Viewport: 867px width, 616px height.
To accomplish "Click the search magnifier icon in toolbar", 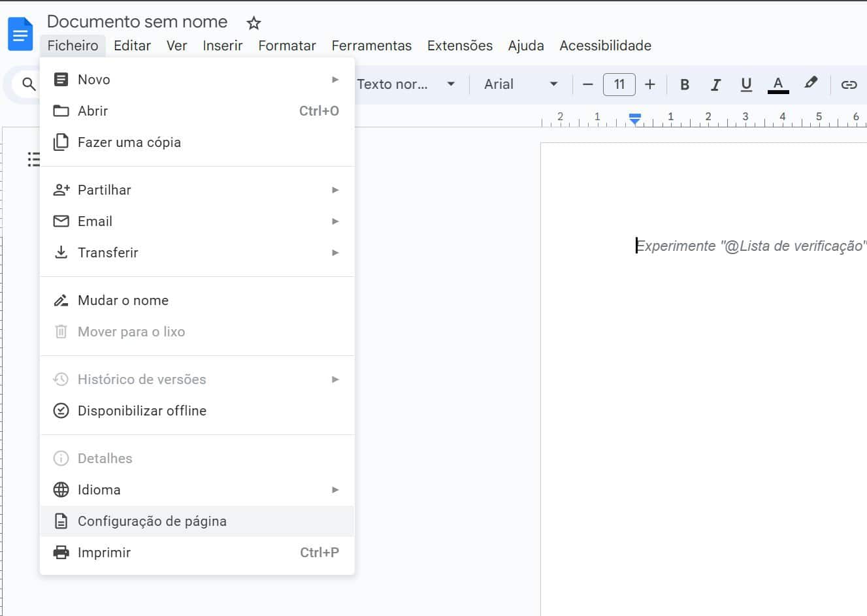I will pos(29,84).
